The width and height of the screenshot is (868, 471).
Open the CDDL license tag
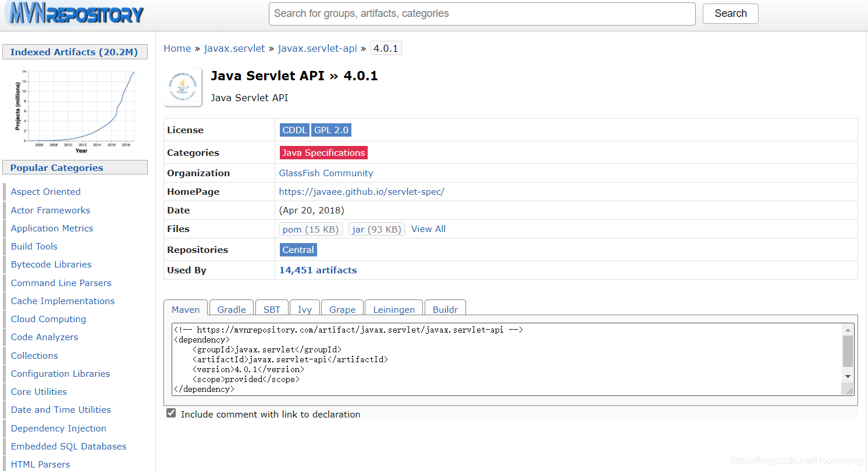pyautogui.click(x=294, y=130)
